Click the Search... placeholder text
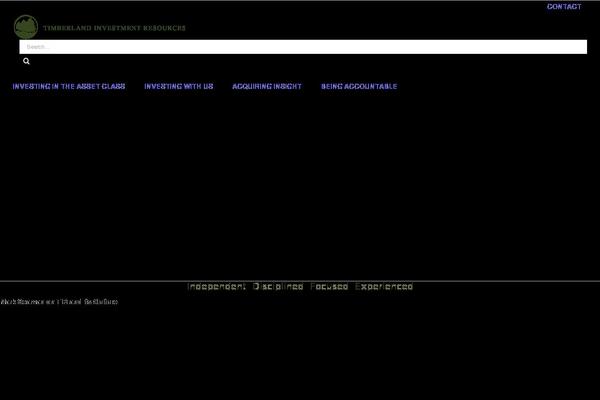 [x=38, y=47]
